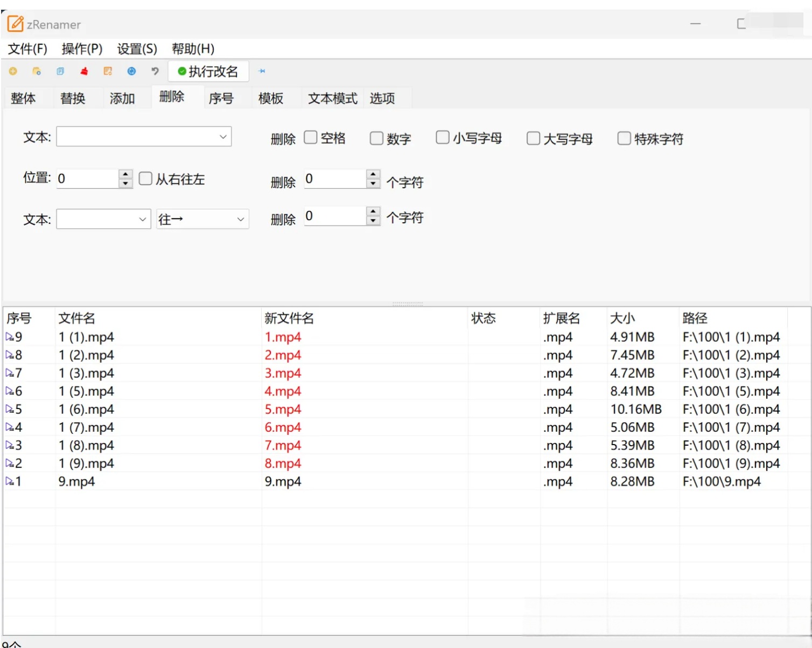Clear the list with the red broom icon
812x648 pixels.
pyautogui.click(x=84, y=71)
